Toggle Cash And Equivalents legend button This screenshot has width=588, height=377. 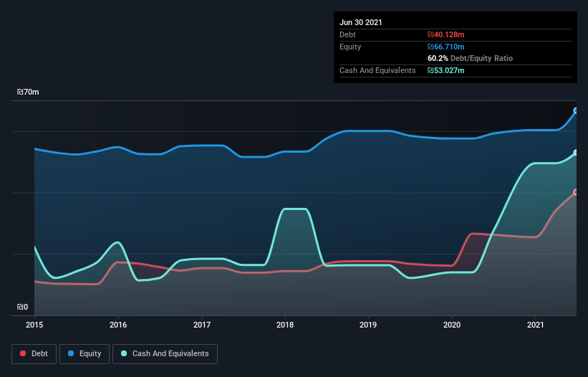tap(165, 354)
